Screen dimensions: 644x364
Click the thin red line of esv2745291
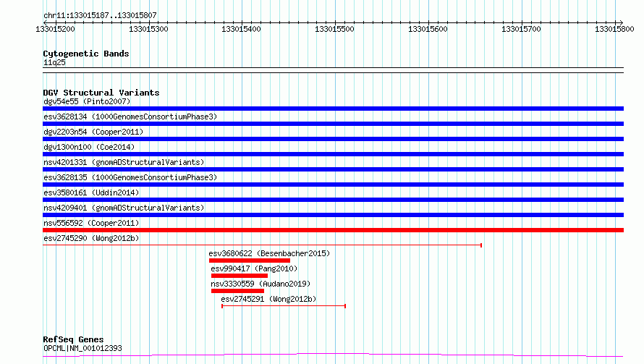(x=284, y=306)
